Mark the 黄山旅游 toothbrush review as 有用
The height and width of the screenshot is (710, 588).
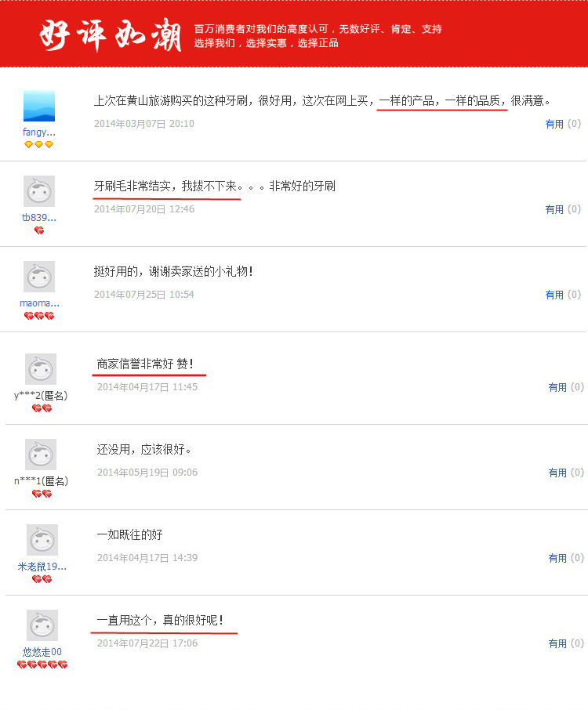point(554,124)
